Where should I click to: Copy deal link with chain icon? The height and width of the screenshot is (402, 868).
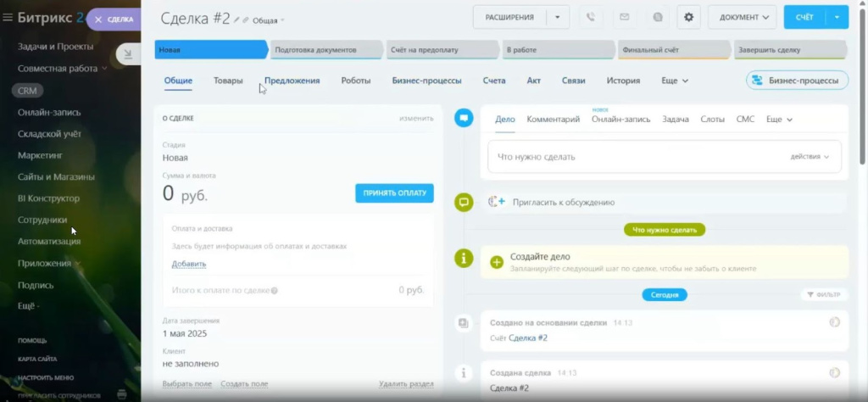[246, 20]
